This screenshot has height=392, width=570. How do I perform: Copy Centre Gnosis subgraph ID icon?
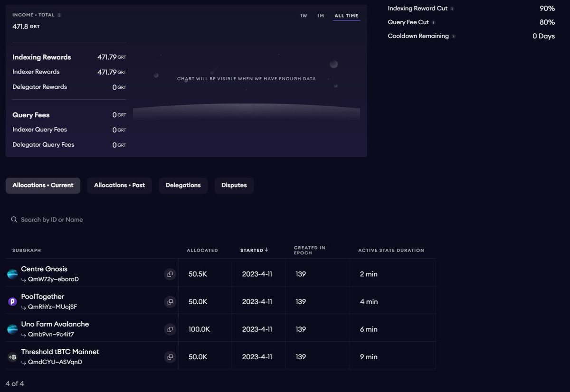click(x=170, y=274)
